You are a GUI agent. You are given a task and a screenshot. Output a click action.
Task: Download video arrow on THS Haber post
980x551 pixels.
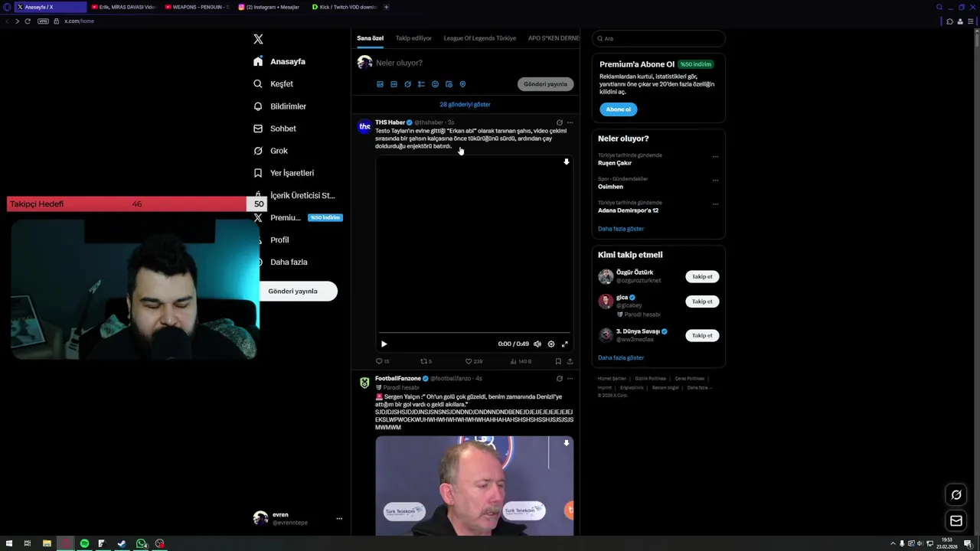pyautogui.click(x=567, y=162)
